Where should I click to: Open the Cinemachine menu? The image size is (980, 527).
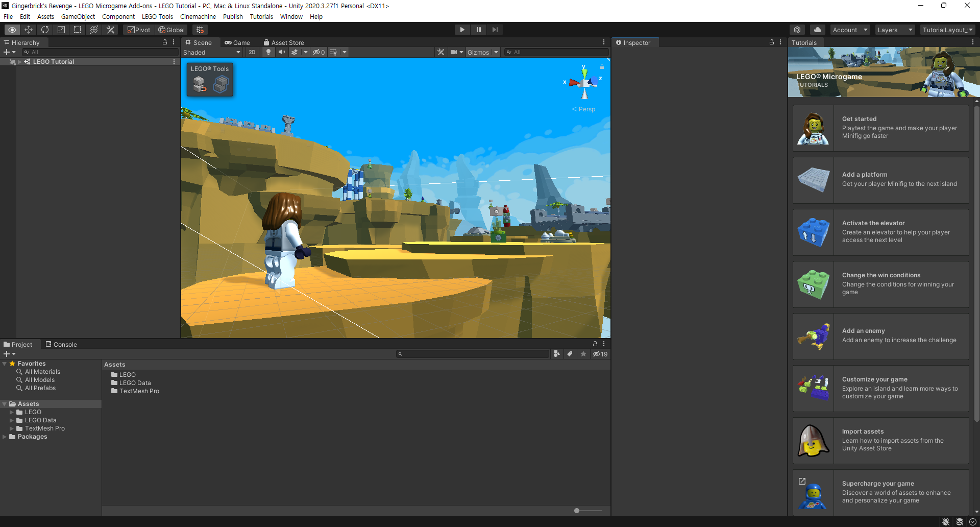(198, 16)
